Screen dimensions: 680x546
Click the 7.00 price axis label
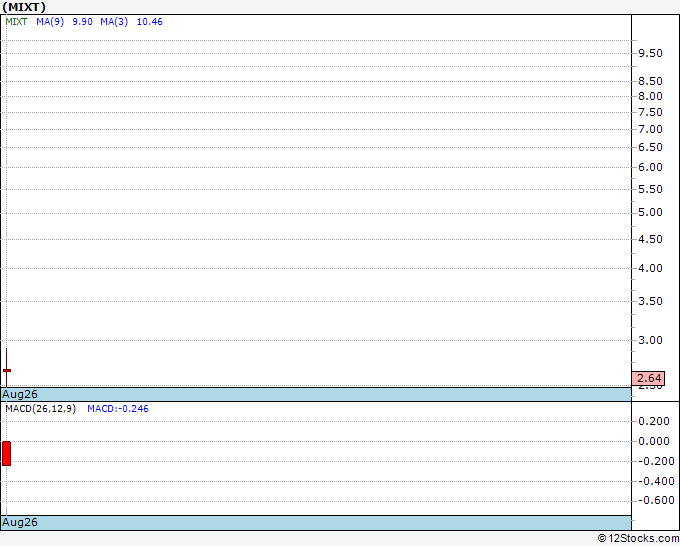coord(651,129)
